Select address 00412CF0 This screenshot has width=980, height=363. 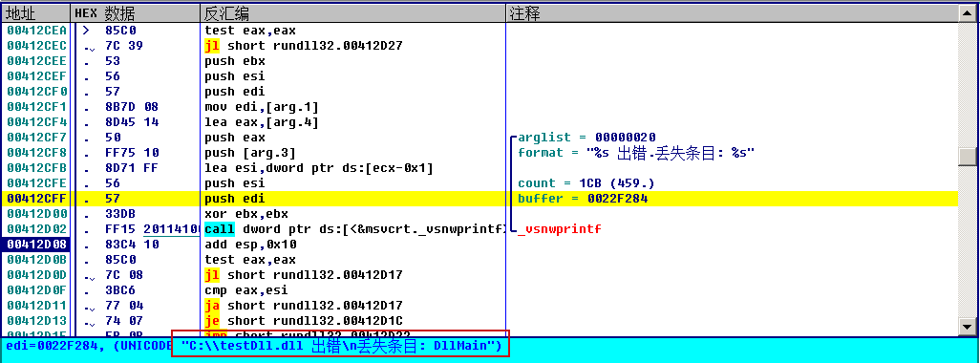click(37, 91)
